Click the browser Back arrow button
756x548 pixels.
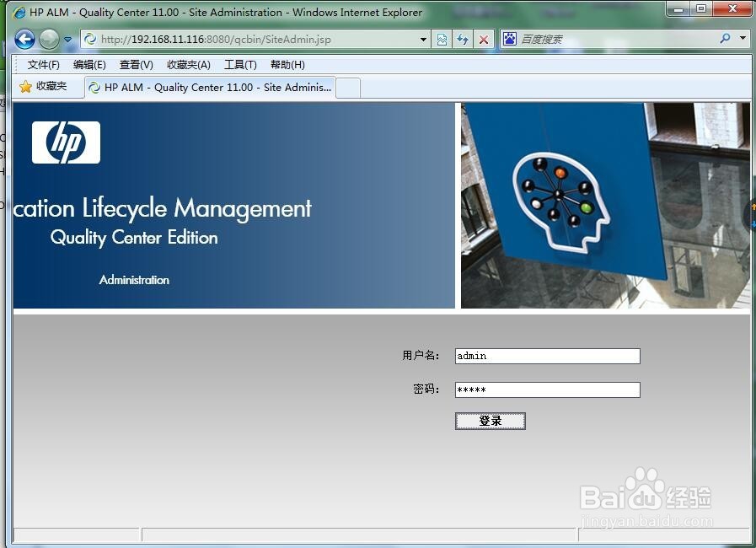(x=24, y=39)
